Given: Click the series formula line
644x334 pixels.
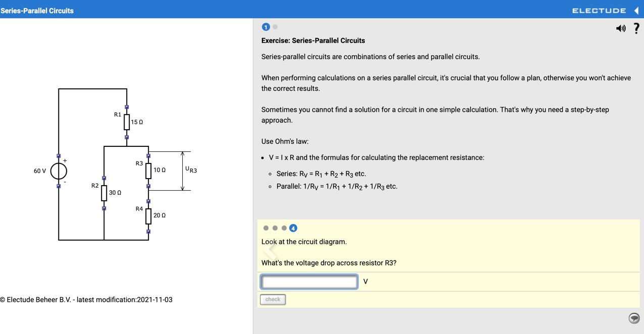Looking at the screenshot, I should [x=321, y=174].
